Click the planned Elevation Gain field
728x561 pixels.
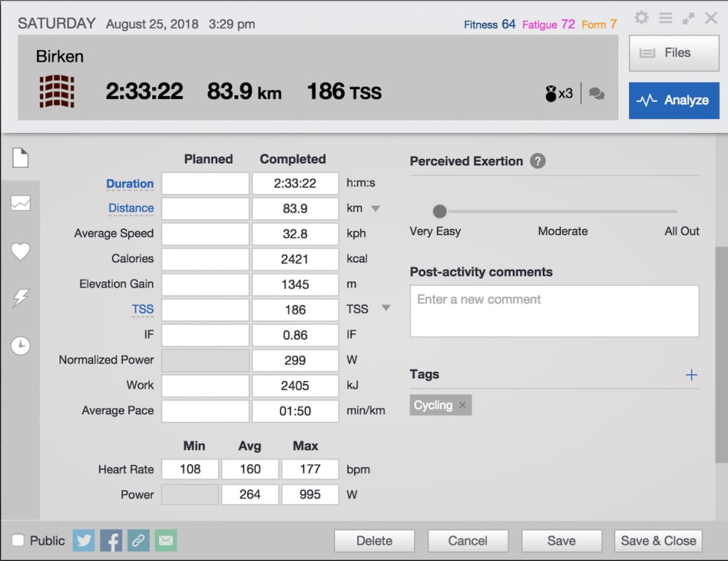tap(205, 284)
